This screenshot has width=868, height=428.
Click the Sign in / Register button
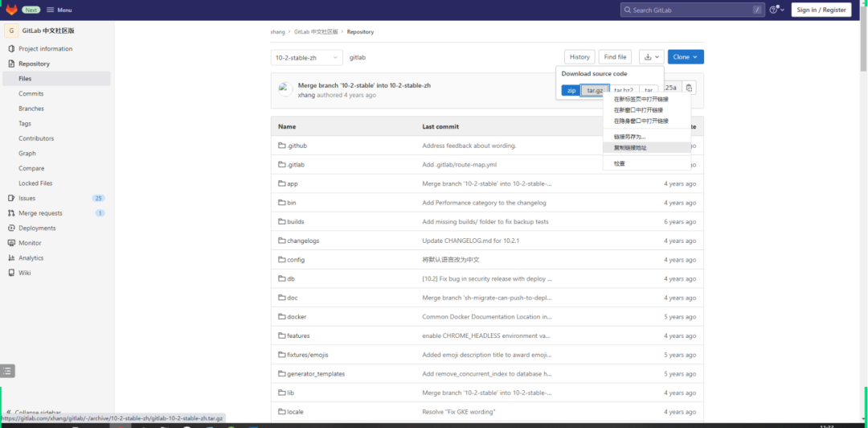pyautogui.click(x=821, y=10)
